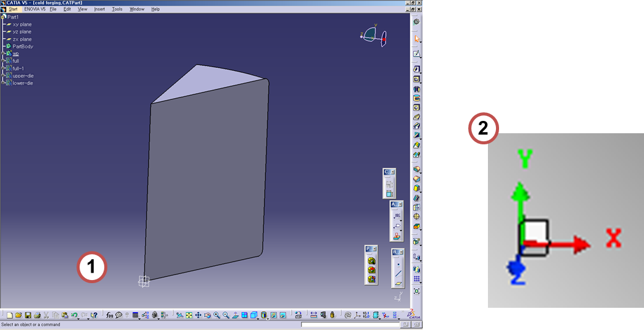Click the Start menu button
Screen dimensions: 644x330
13,9
